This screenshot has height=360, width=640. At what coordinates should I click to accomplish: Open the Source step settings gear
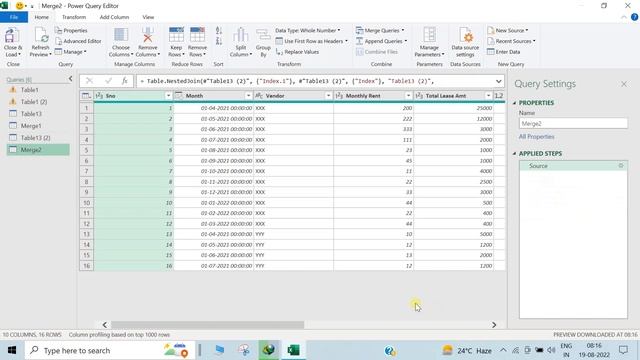[x=621, y=166]
